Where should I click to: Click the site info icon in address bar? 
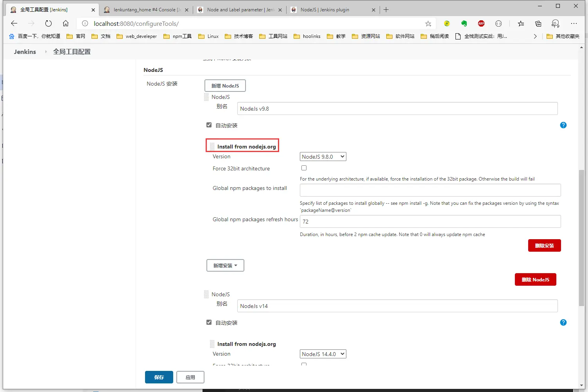point(85,23)
